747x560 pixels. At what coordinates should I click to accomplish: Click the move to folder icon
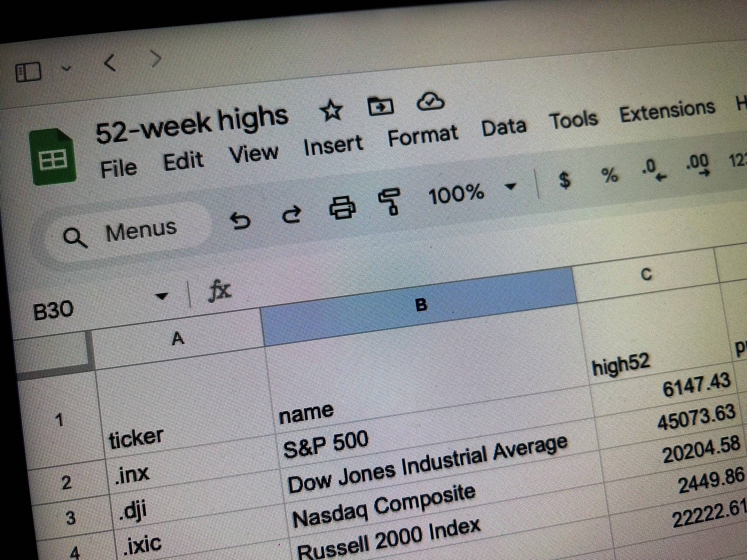381,105
